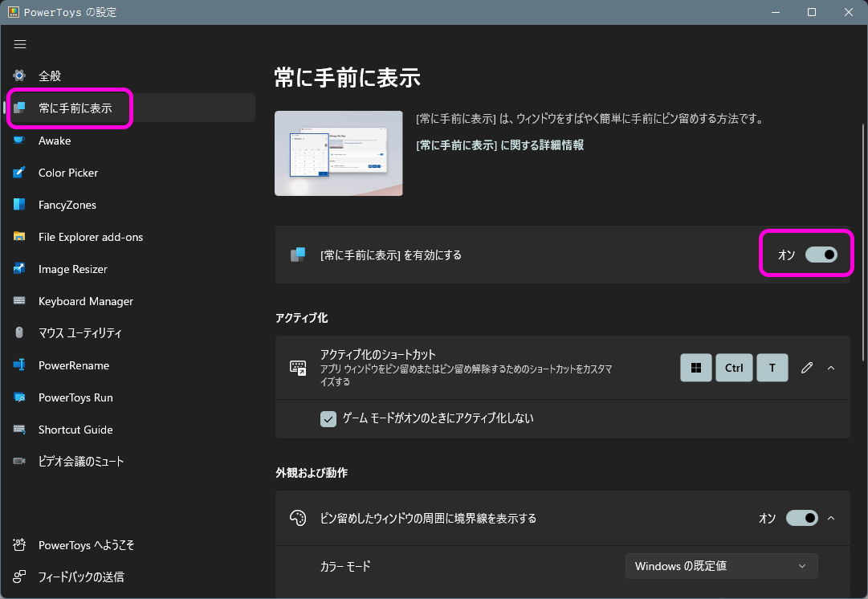
Task: Click the Ctrl key shortcut button
Action: coord(734,368)
